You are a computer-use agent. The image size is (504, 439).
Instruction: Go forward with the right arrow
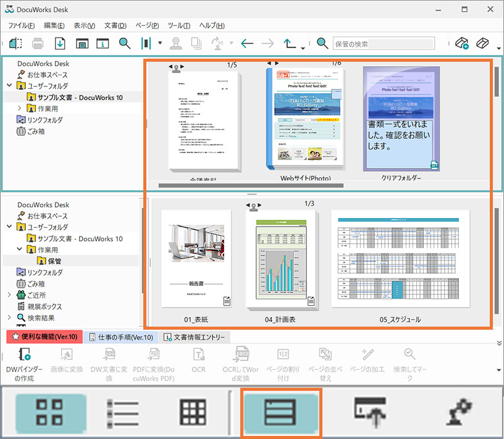267,43
